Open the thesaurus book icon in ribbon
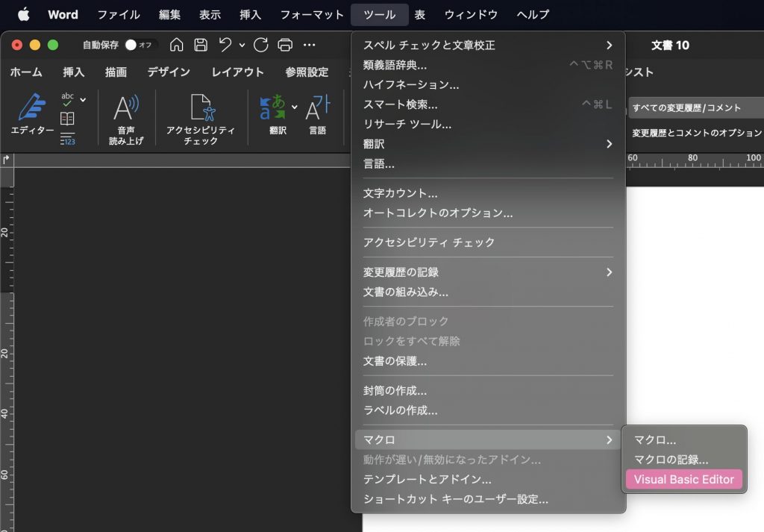 (67, 119)
